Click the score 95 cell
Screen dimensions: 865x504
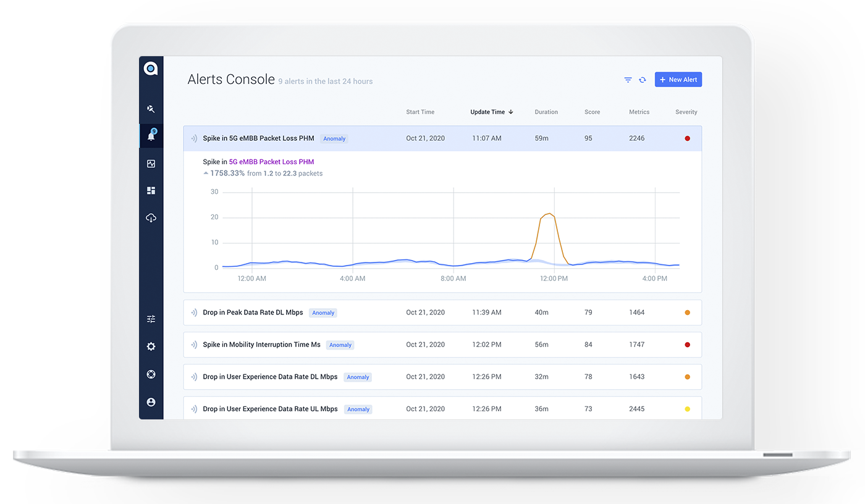pyautogui.click(x=588, y=138)
